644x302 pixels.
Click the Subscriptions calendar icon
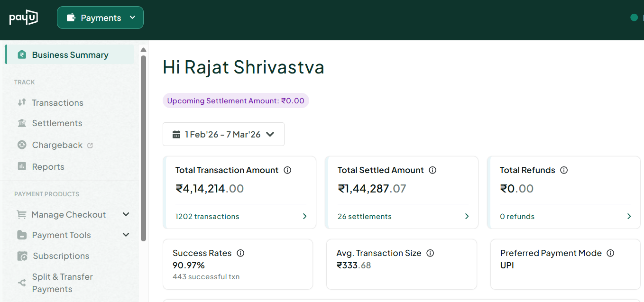pos(22,256)
